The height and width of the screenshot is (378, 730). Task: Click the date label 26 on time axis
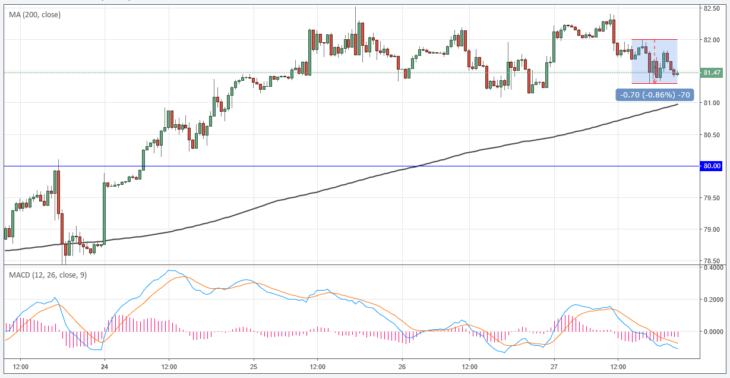(403, 367)
